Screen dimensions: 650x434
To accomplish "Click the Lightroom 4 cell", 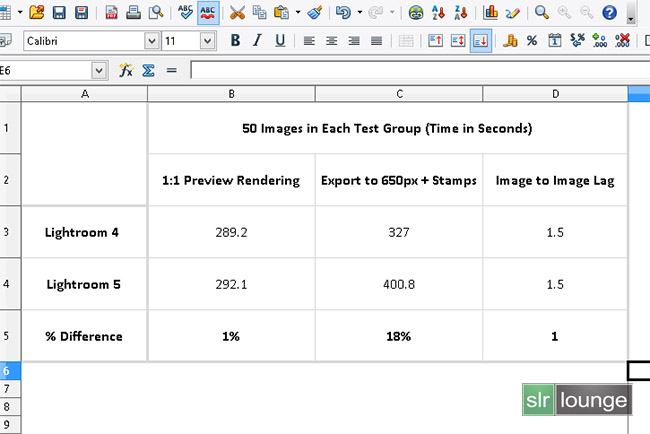I will 84,232.
